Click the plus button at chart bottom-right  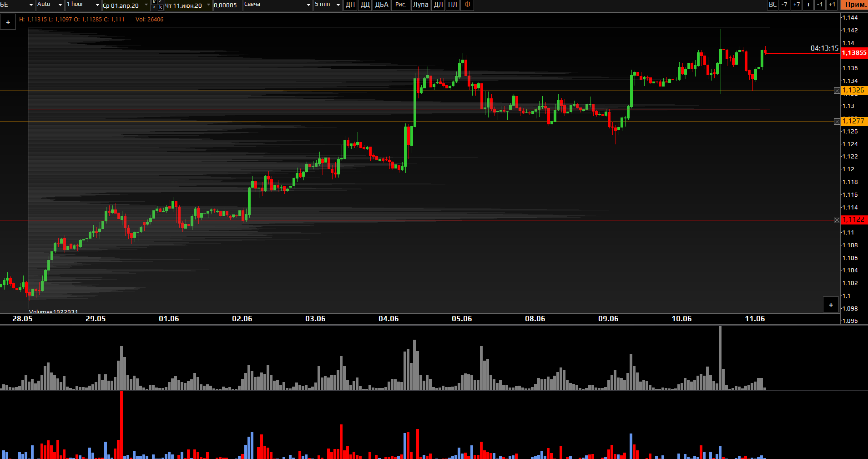pos(831,305)
